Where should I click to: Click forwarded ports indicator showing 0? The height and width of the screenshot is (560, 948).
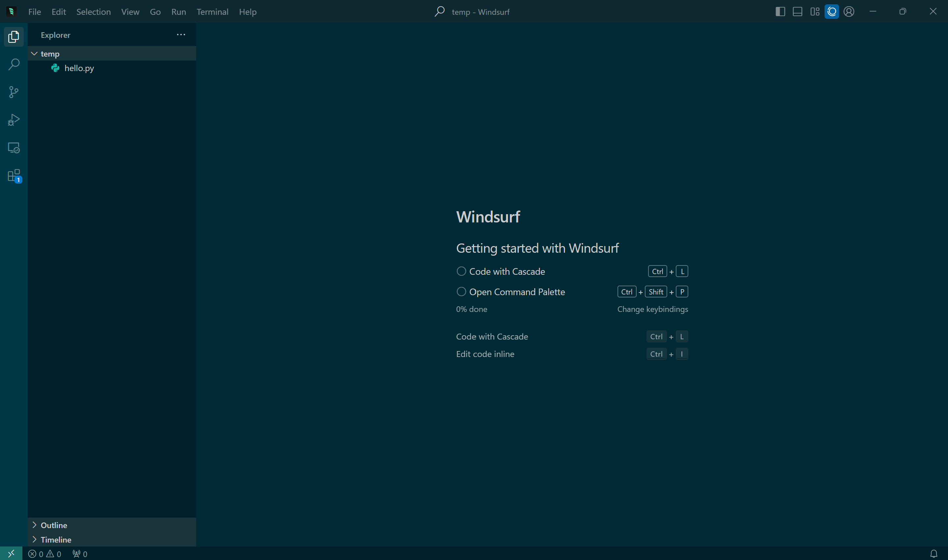coord(80,554)
